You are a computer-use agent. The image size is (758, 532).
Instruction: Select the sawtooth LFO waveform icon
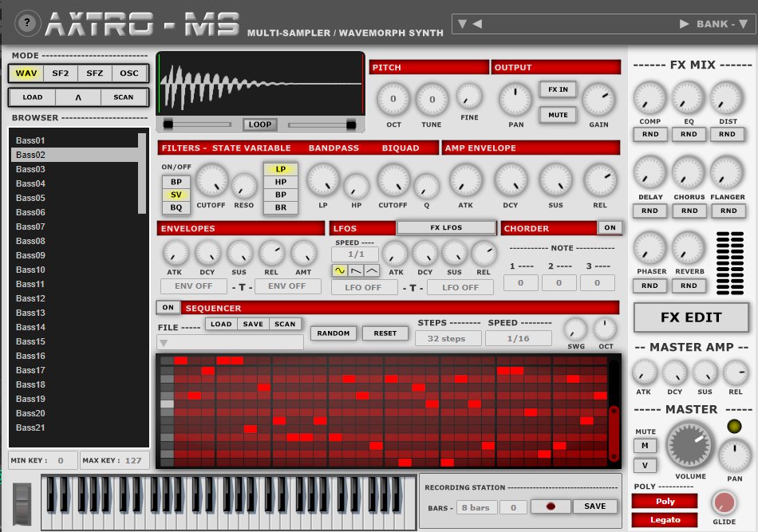pos(356,271)
